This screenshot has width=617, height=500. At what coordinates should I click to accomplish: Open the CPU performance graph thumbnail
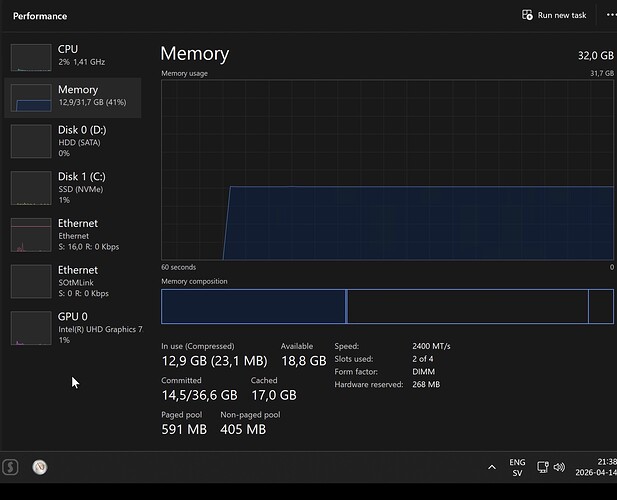click(x=31, y=57)
